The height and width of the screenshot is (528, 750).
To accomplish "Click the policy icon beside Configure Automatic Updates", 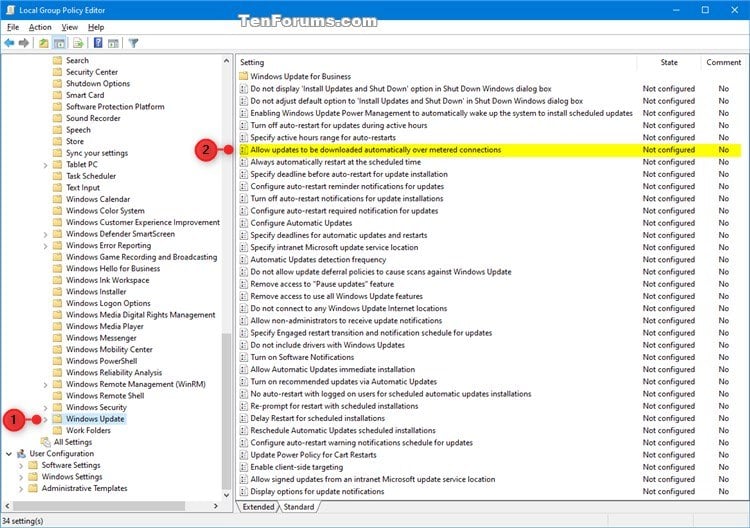I will coord(243,223).
